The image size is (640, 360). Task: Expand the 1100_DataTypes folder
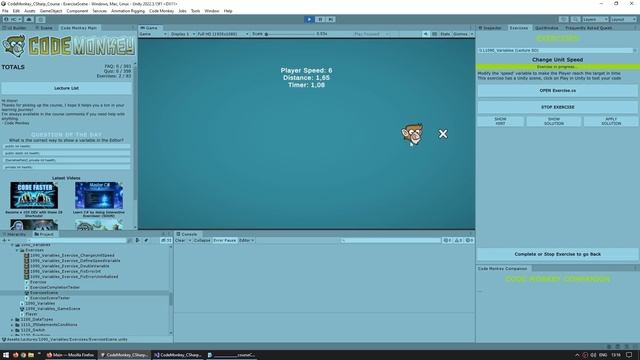coord(12,319)
